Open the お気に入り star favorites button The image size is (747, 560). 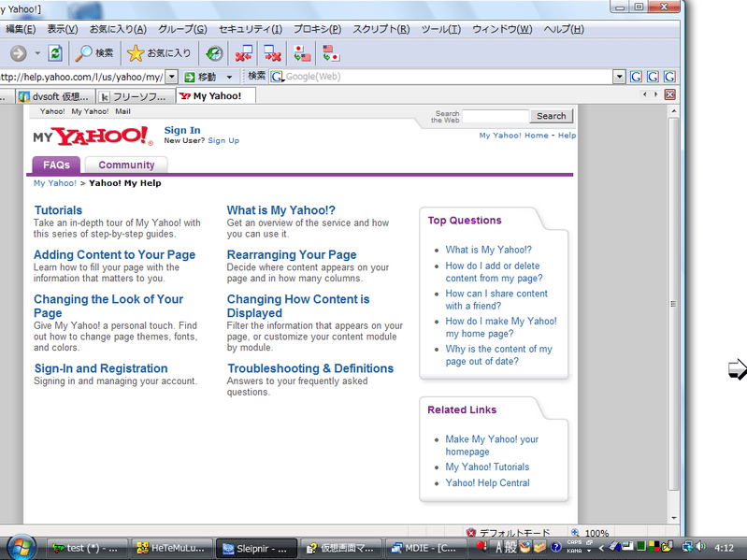[159, 53]
